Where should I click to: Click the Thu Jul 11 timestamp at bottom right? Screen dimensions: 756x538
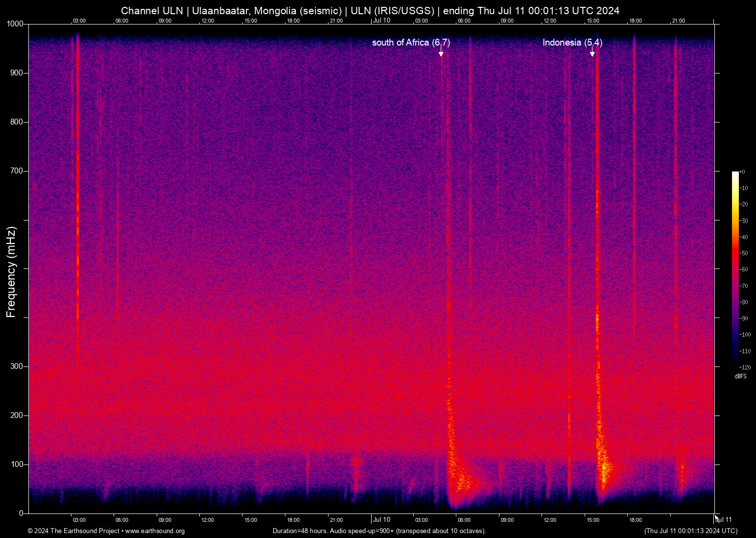(x=691, y=531)
